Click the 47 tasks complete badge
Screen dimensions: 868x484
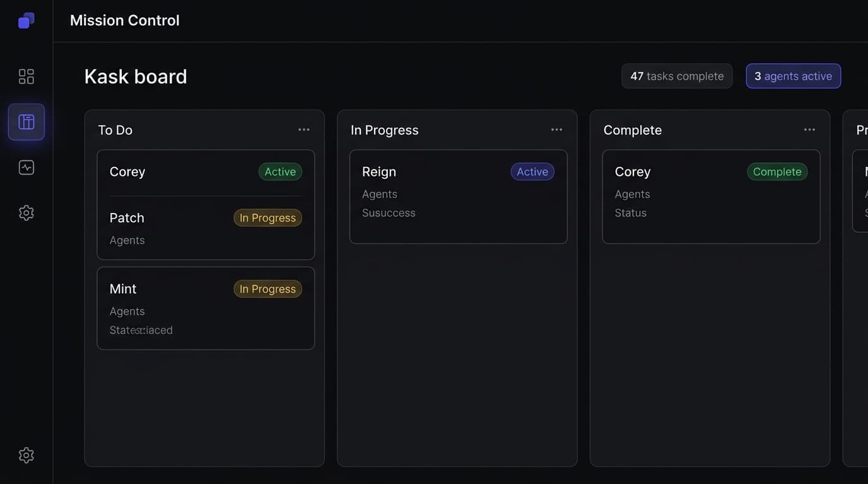[x=677, y=76]
